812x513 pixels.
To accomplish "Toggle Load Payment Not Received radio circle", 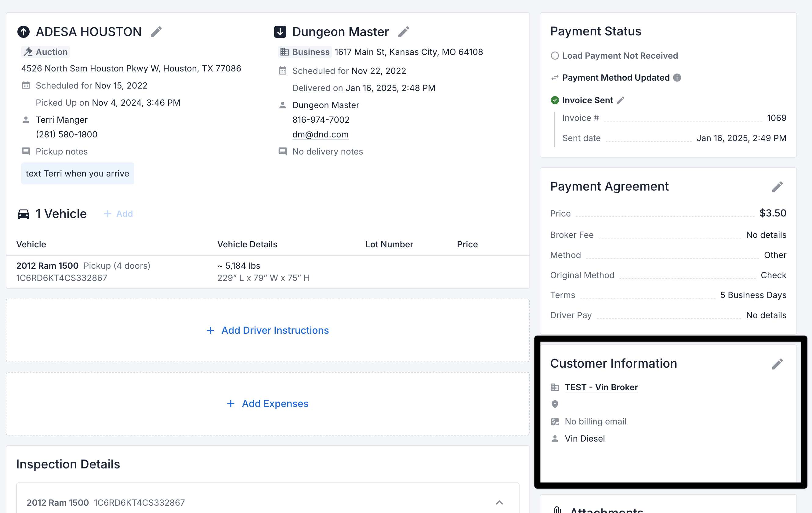I will [555, 56].
